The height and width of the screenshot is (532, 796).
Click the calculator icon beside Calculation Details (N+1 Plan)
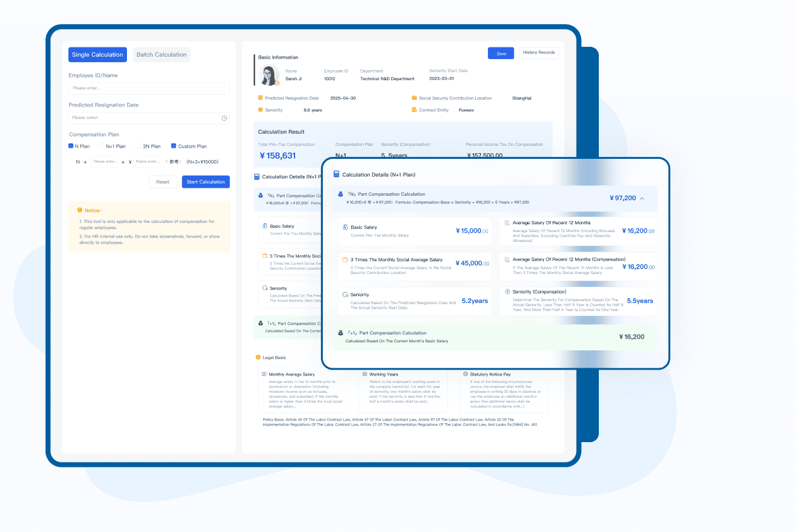click(x=336, y=175)
